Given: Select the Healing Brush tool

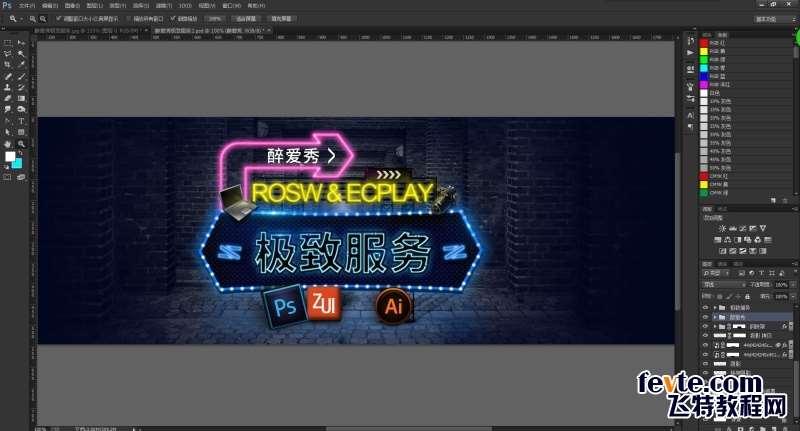Looking at the screenshot, I should tap(8, 77).
